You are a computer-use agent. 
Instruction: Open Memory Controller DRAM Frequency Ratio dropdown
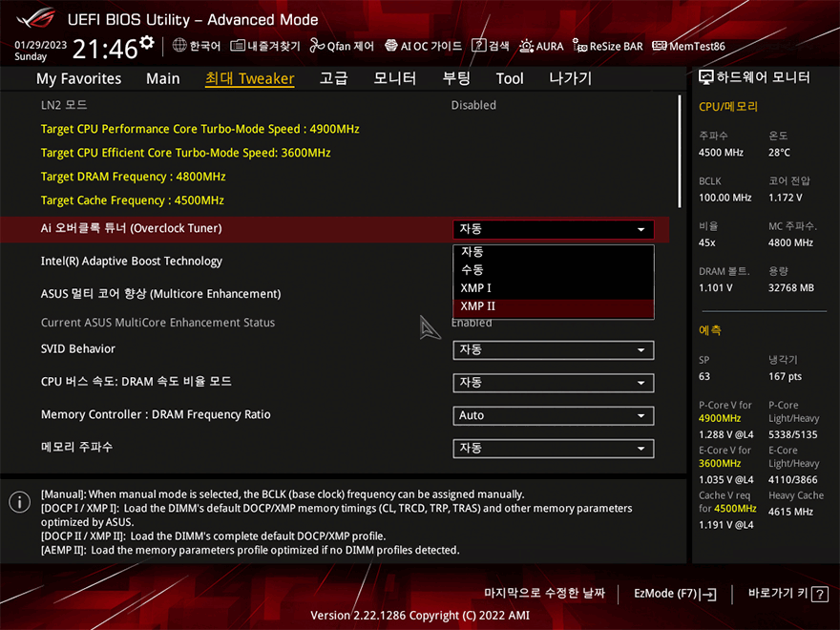(554, 416)
